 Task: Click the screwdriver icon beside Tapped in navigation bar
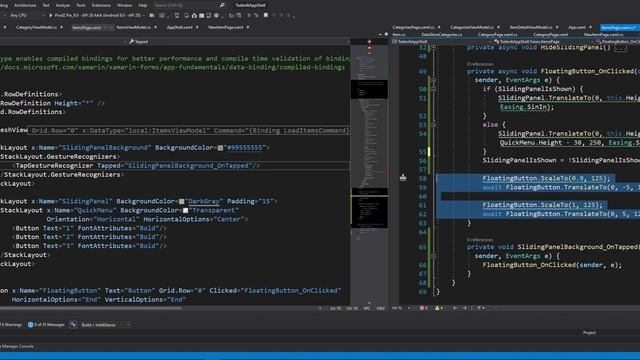131,42
